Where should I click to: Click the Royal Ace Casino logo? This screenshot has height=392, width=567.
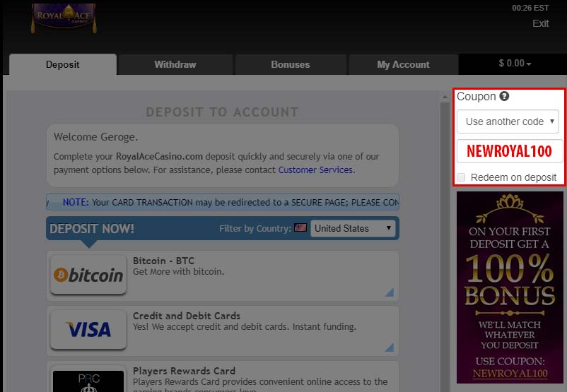tap(64, 18)
